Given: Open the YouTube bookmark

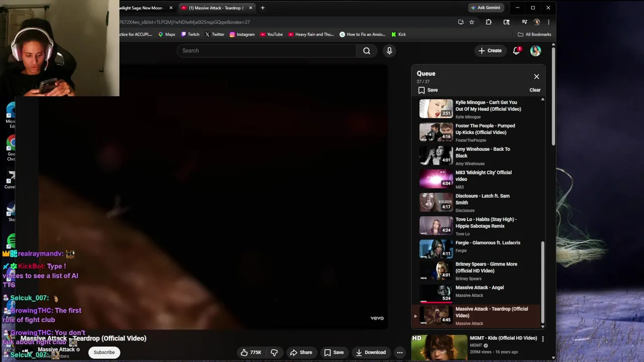Looking at the screenshot, I should click(271, 34).
